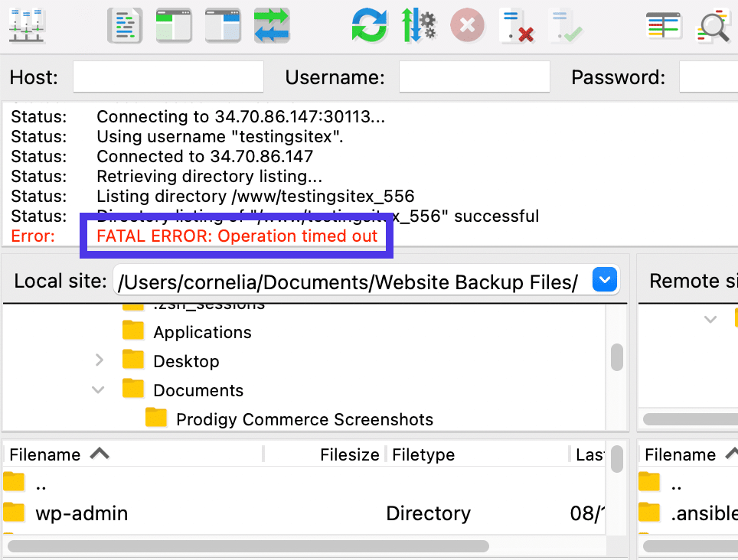Select the Applications folder in tree
Screen dimensions: 738x560
(x=202, y=332)
